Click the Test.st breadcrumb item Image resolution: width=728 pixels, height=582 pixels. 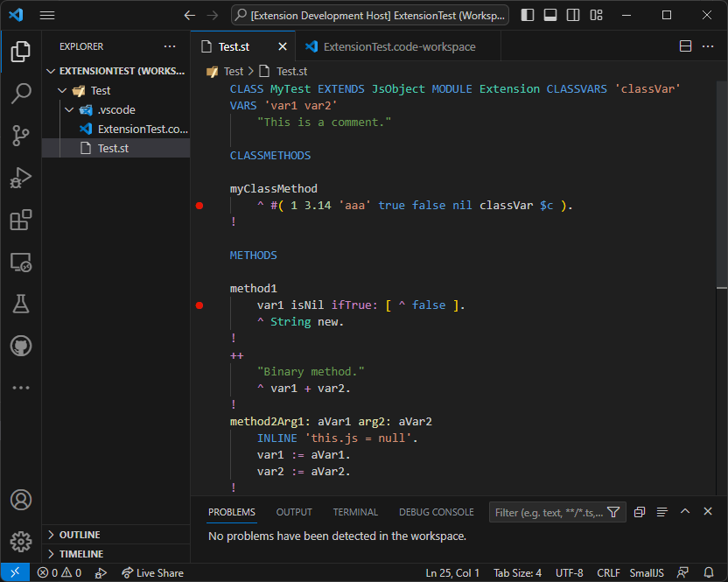coord(283,71)
